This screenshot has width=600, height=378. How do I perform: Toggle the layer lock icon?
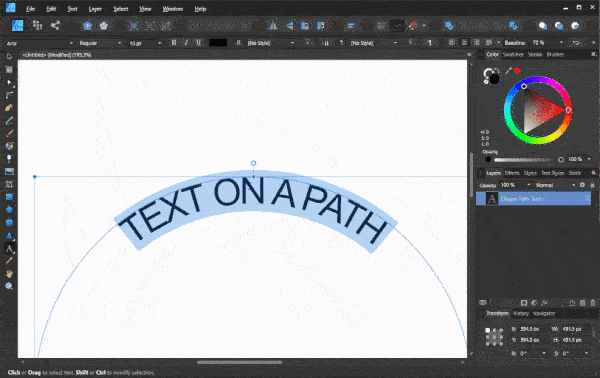pyautogui.click(x=592, y=185)
